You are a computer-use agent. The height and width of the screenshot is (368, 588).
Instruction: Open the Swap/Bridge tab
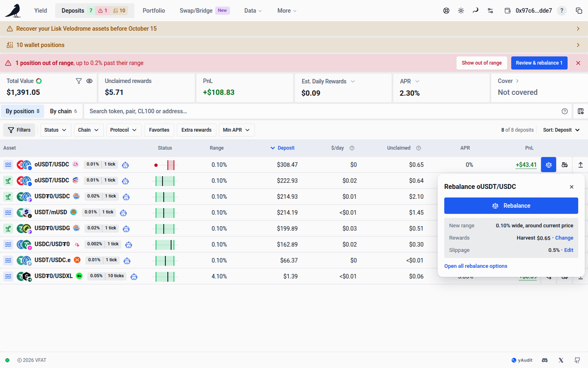pos(205,11)
